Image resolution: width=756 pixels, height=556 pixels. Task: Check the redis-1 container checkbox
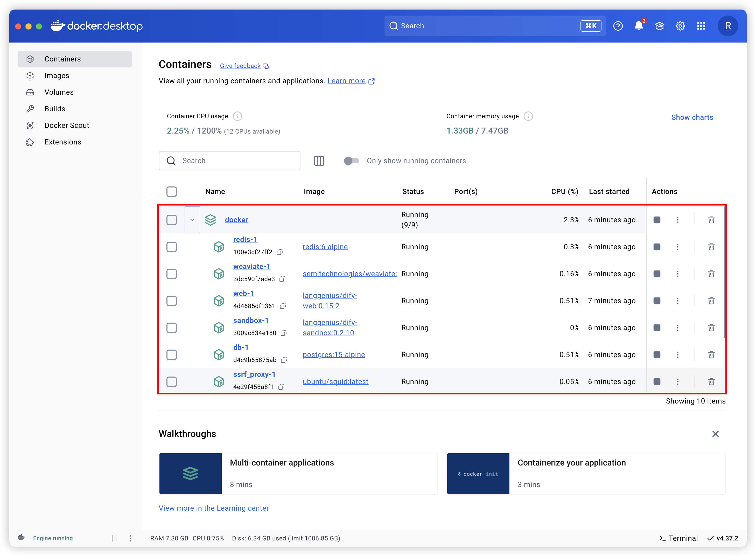click(172, 247)
